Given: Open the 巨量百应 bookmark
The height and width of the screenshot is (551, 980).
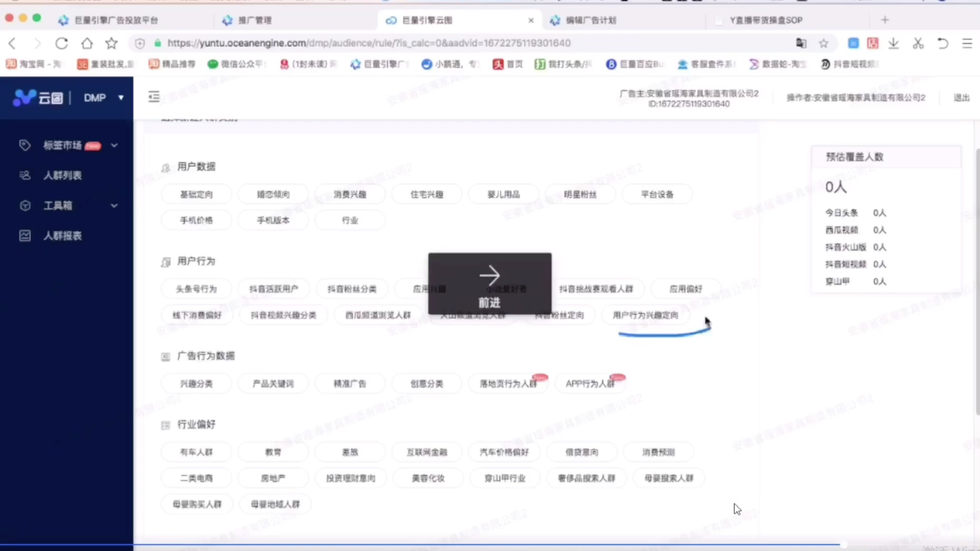Looking at the screenshot, I should [635, 64].
